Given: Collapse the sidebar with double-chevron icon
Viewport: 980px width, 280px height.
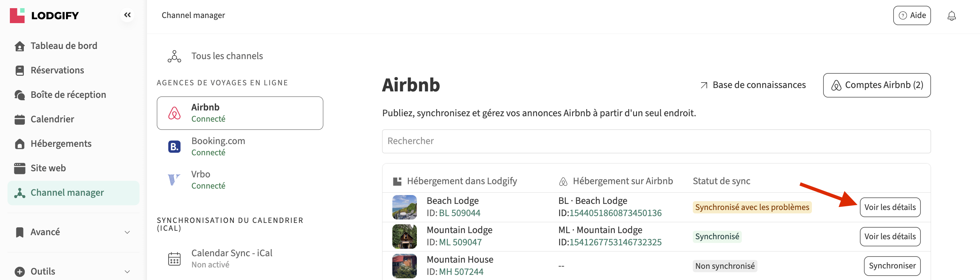Looking at the screenshot, I should 127,15.
